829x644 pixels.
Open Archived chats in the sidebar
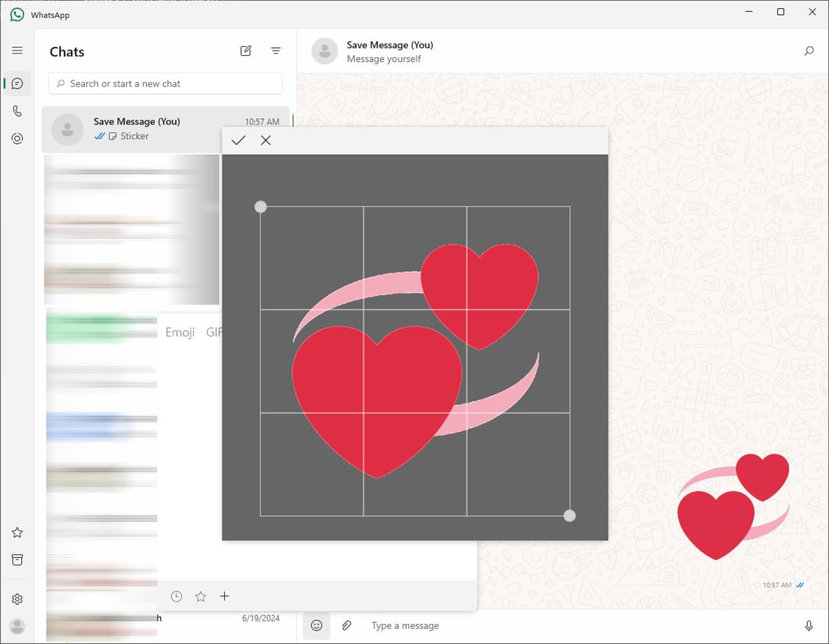(17, 560)
